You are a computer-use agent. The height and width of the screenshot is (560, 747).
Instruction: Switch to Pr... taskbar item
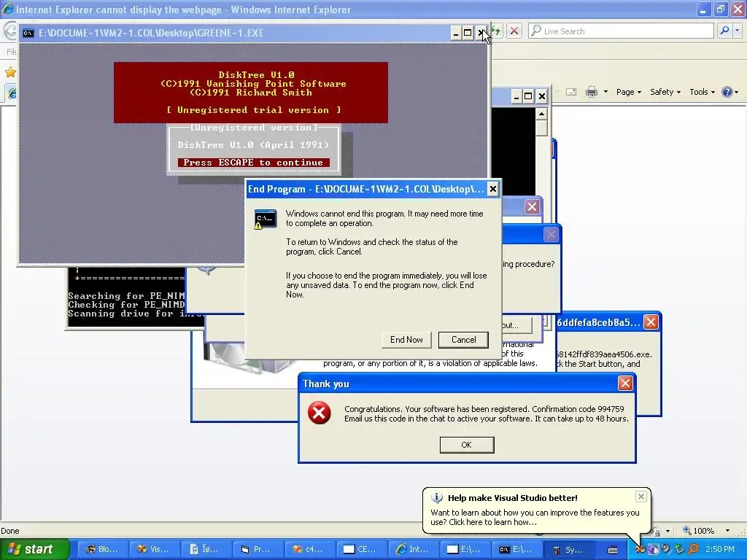[257, 549]
